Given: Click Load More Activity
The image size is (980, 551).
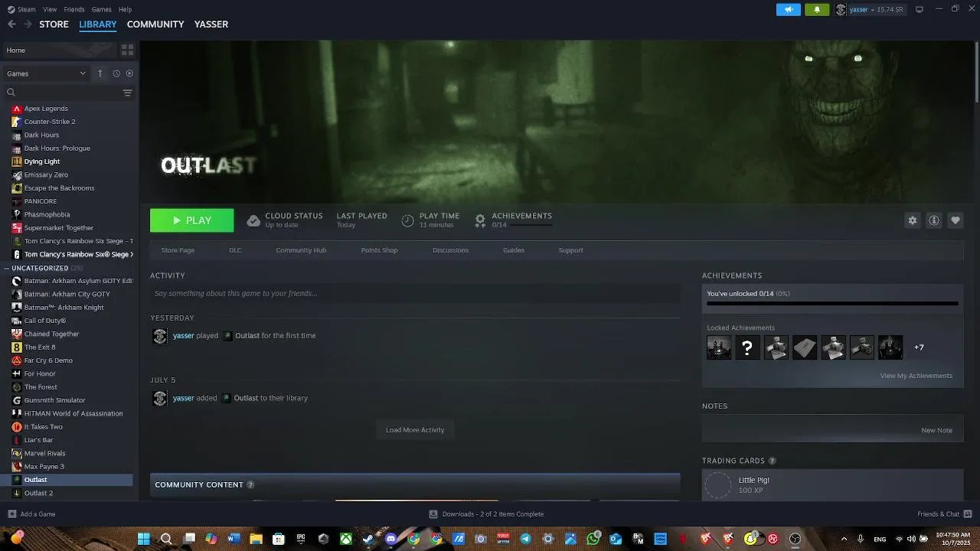Looking at the screenshot, I should coord(415,430).
